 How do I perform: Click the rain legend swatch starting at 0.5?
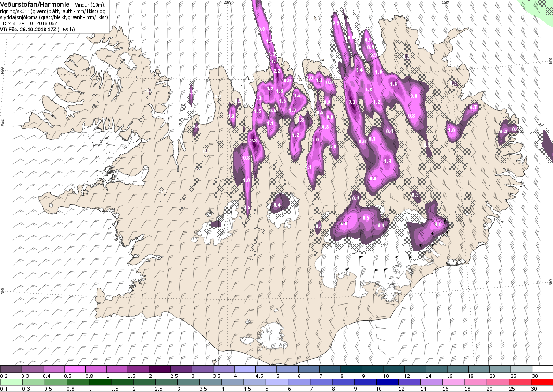click(55, 383)
